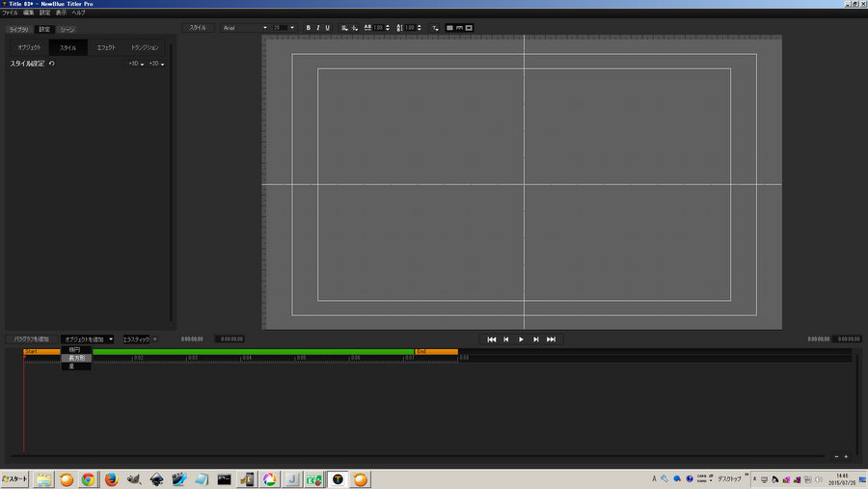The image size is (868, 489).
Task: Click the line spacing icon
Action: (399, 28)
